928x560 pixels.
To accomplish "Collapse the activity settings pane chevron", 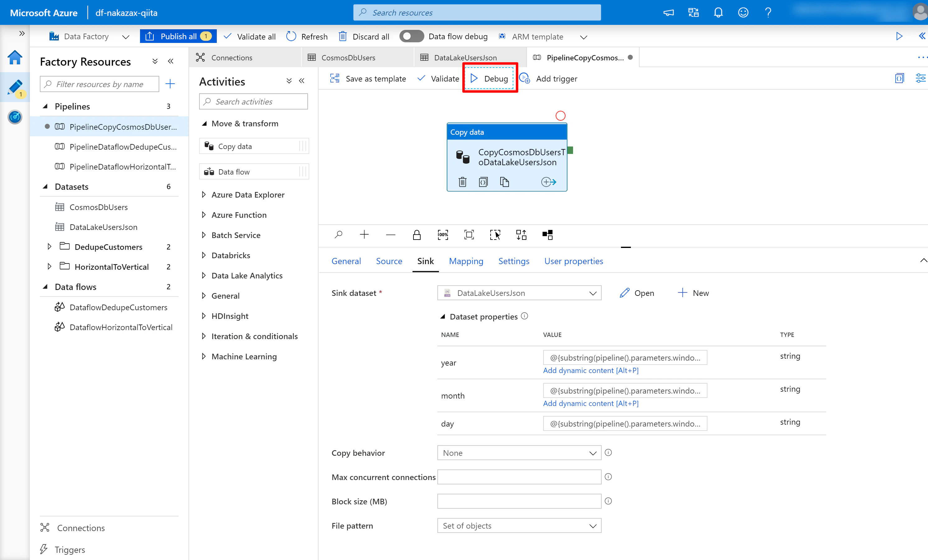I will click(x=923, y=260).
